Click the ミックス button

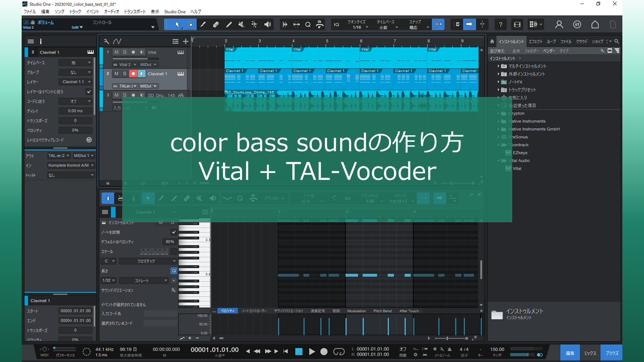point(590,353)
